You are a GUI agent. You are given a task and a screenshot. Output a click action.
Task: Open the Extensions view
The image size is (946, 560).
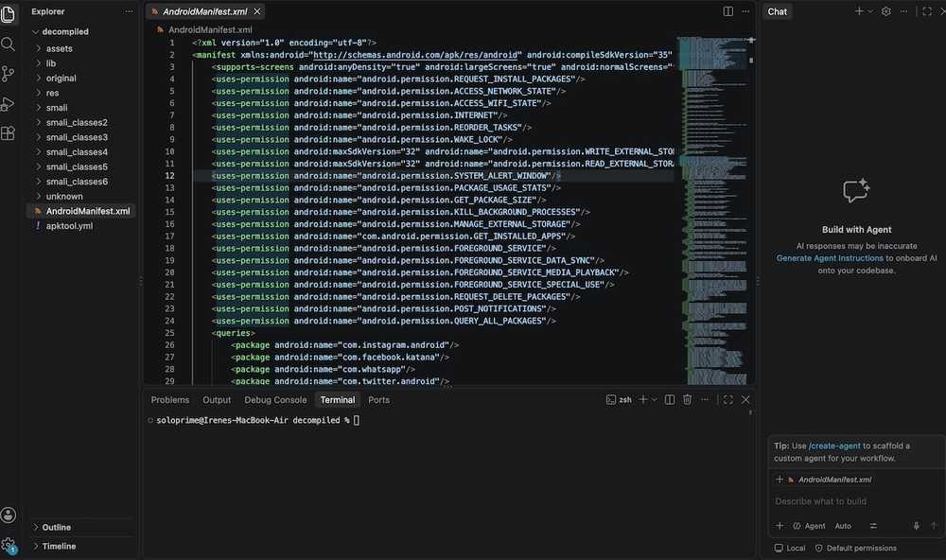pos(8,133)
